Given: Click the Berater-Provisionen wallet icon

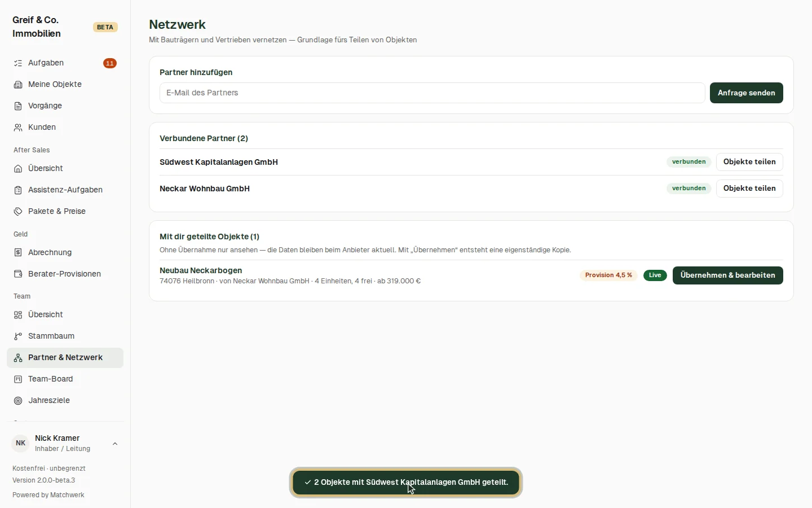Looking at the screenshot, I should click(x=18, y=274).
